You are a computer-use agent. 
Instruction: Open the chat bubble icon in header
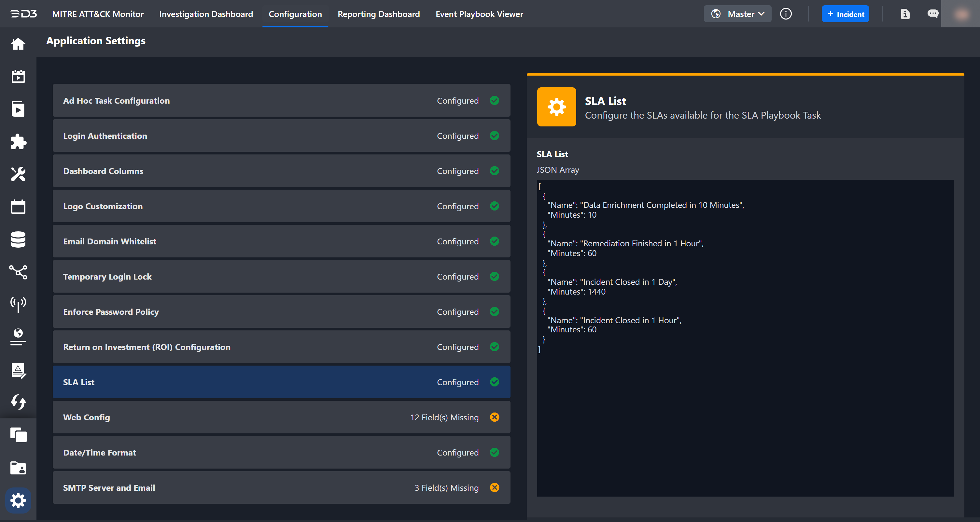[932, 14]
